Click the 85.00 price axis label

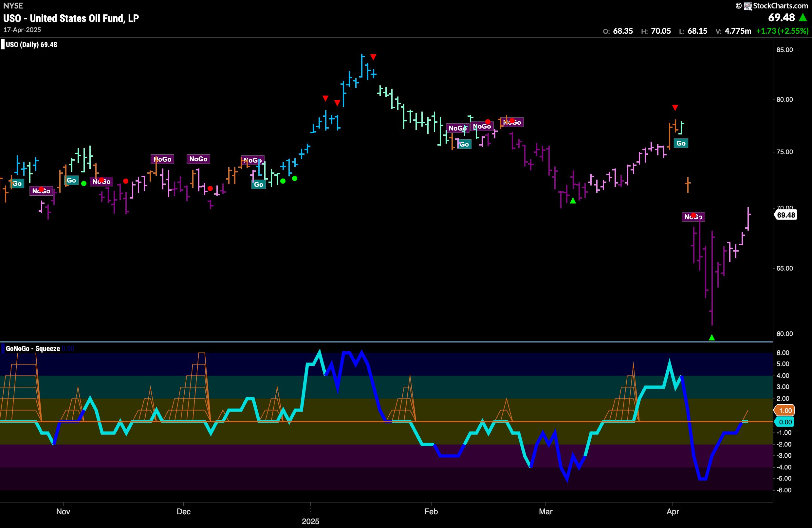[x=785, y=50]
